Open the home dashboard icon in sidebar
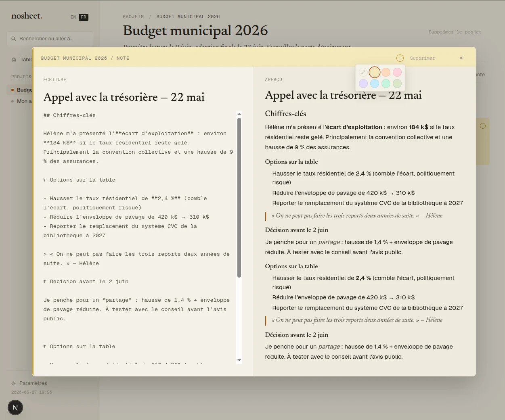This screenshot has width=505, height=420. (x=14, y=60)
